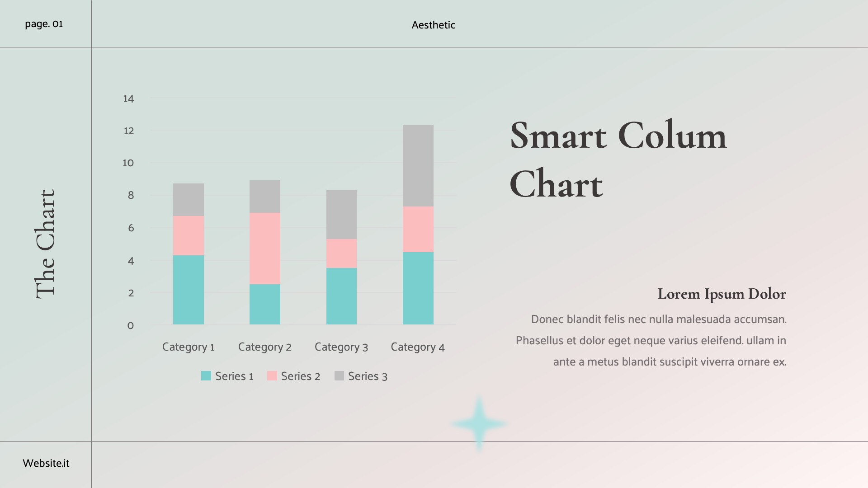This screenshot has height=488, width=868.
Task: Click the Category 2 axis label
Action: click(265, 347)
